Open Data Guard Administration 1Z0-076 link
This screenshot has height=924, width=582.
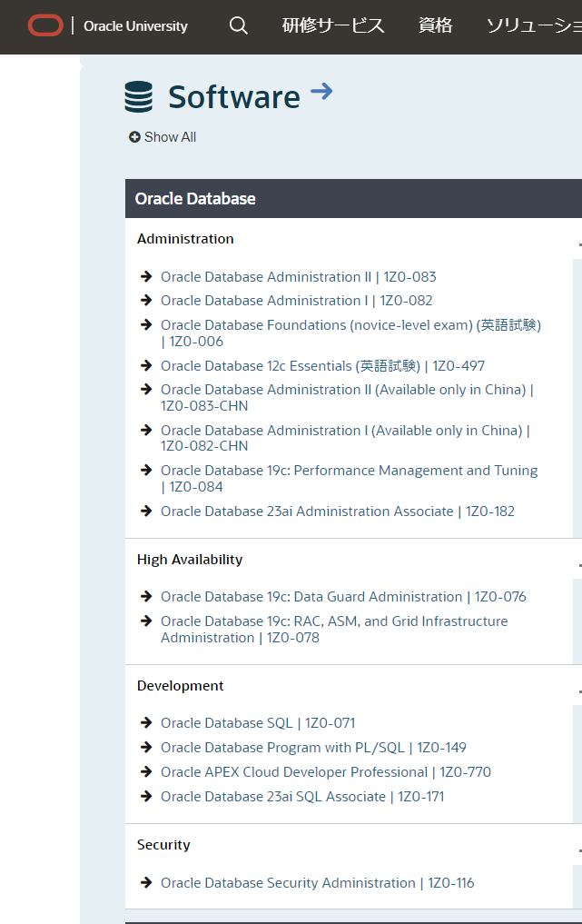tap(343, 597)
